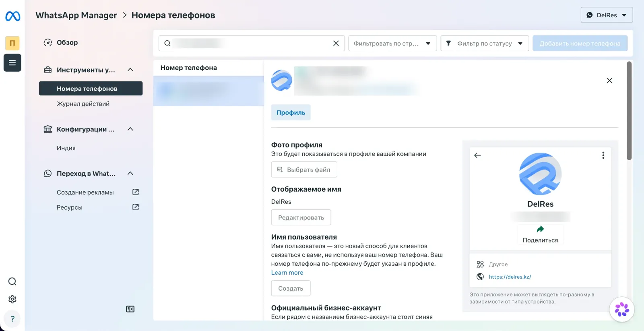Click the Создание рекламы sidebar item

[x=85, y=192]
